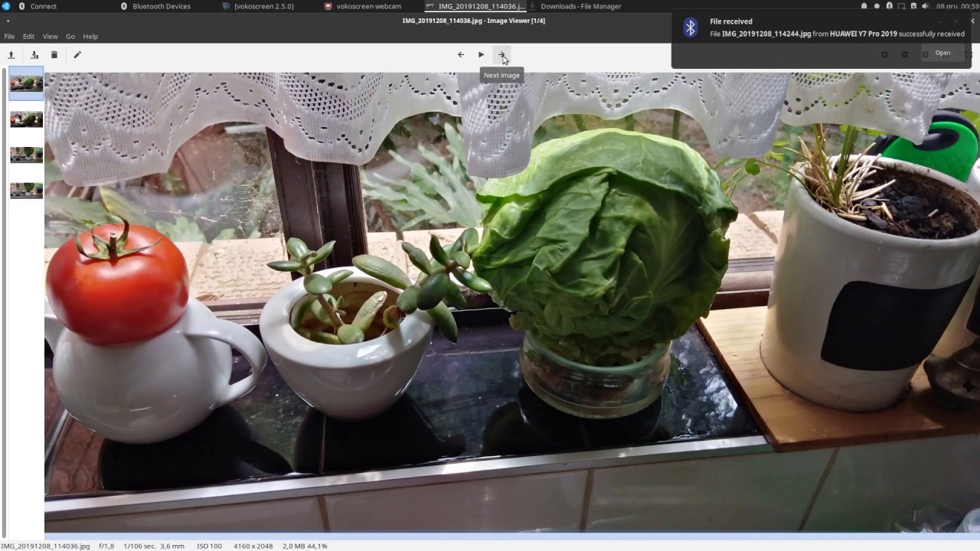Click the Bluetooth Devices taskbar icon
This screenshot has height=551, width=980.
(124, 6)
